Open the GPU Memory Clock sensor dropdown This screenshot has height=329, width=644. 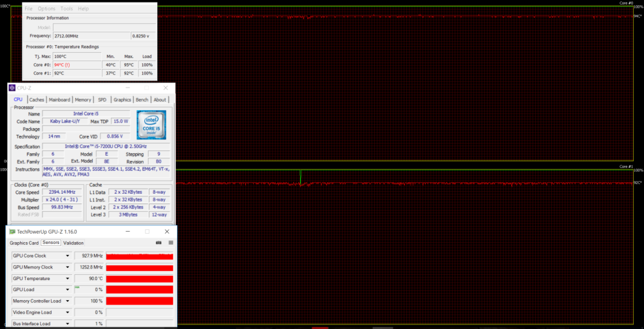tap(68, 267)
